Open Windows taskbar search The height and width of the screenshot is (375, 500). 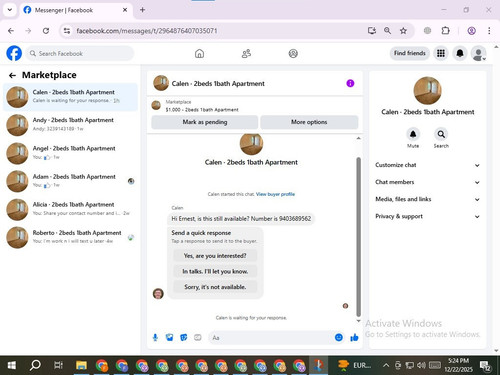click(35, 366)
